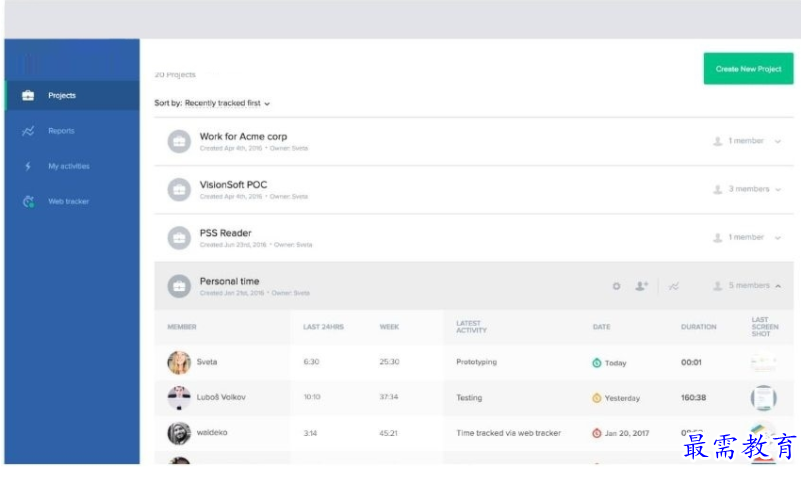This screenshot has width=805, height=478.
Task: Click the LAST 24HRS column header
Action: 323,327
